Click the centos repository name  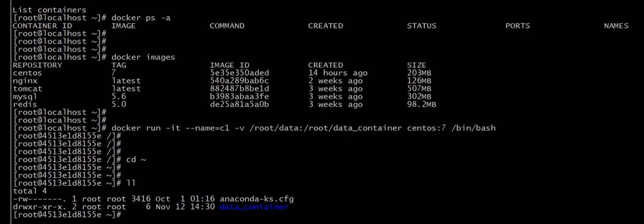[x=27, y=73]
